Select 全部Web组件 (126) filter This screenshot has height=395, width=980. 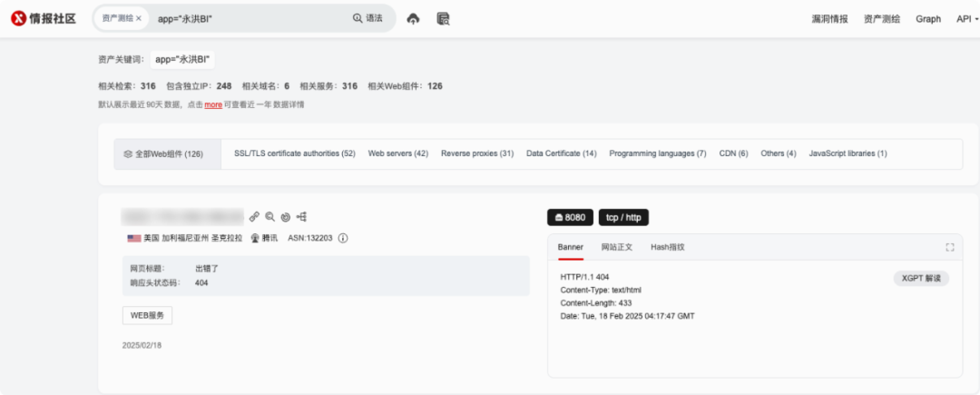pos(168,153)
